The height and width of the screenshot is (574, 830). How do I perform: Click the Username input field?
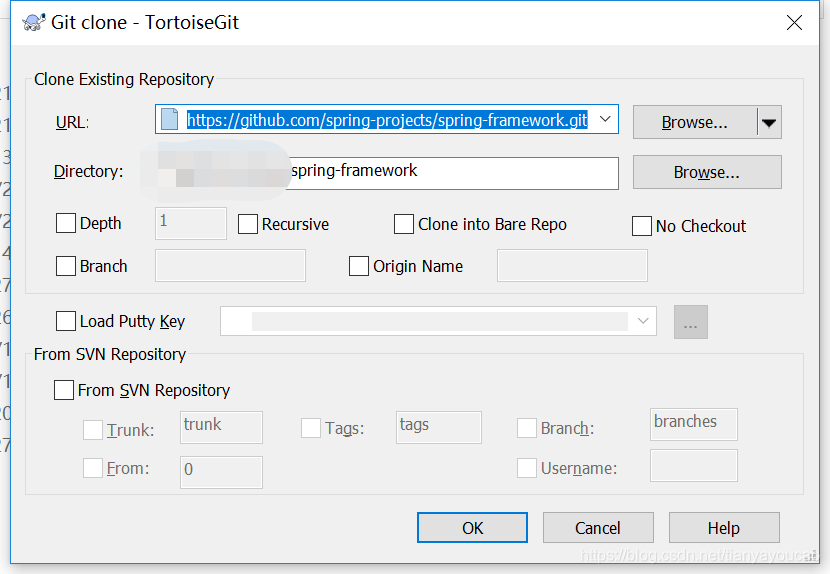(x=694, y=465)
